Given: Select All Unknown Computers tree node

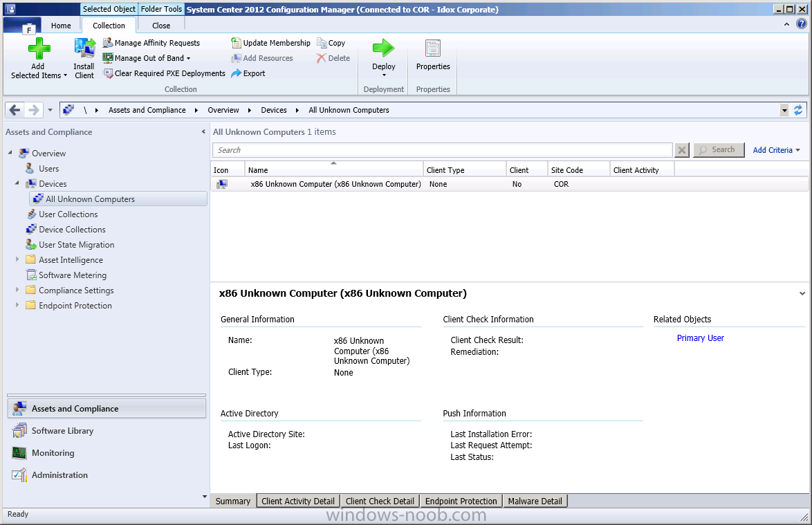Looking at the screenshot, I should pos(118,199).
